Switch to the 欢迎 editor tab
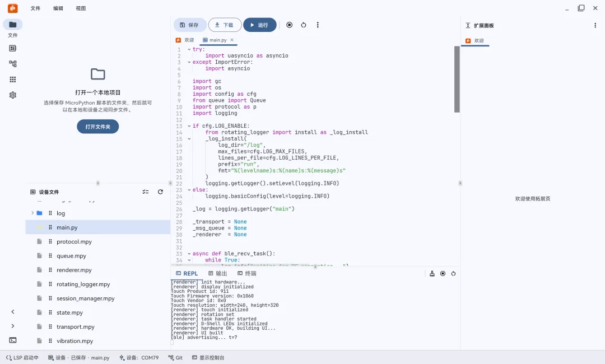The image size is (605, 364). (185, 40)
